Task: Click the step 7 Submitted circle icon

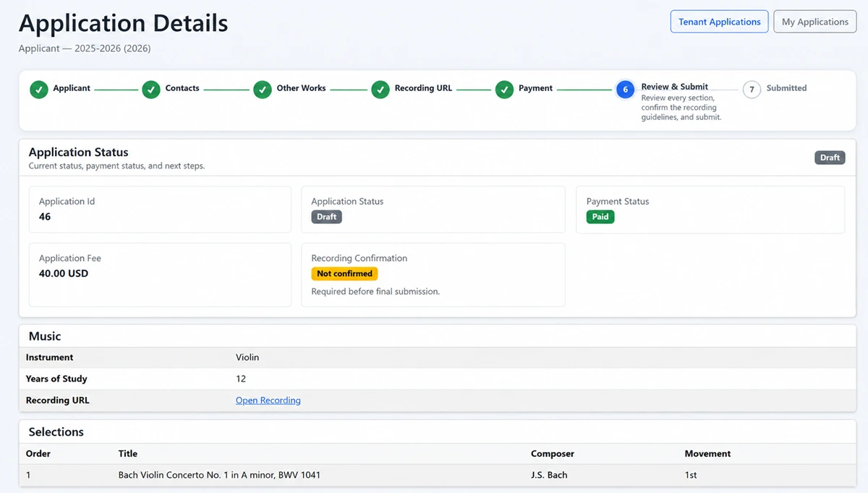Action: click(x=752, y=90)
